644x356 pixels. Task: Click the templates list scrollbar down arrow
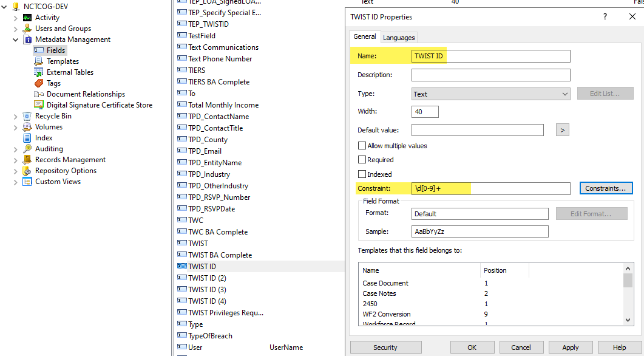click(628, 320)
